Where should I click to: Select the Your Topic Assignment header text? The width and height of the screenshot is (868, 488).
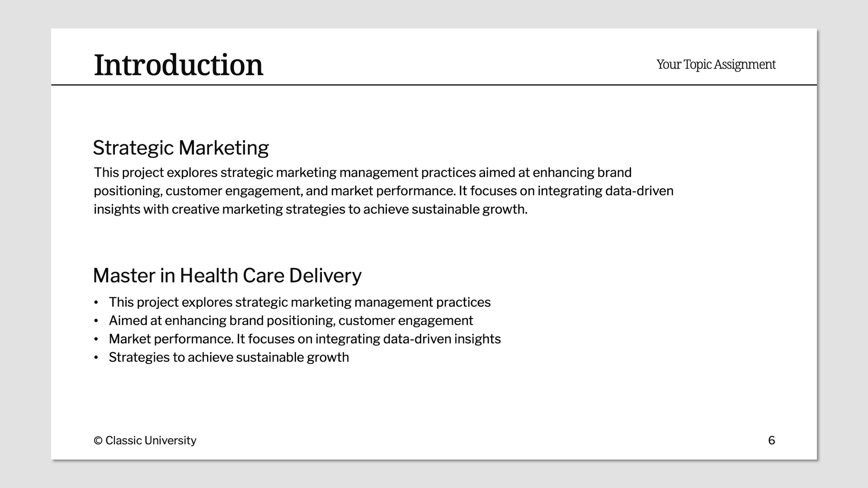tap(716, 65)
